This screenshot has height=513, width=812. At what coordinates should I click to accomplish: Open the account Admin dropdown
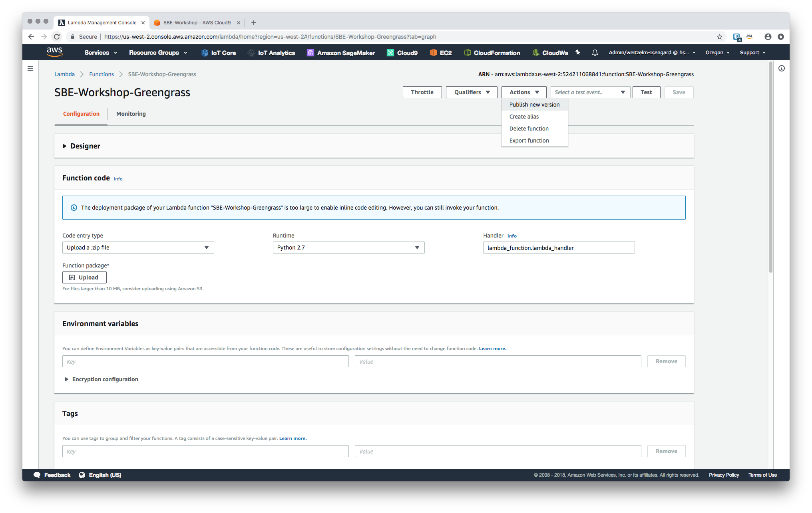point(652,53)
